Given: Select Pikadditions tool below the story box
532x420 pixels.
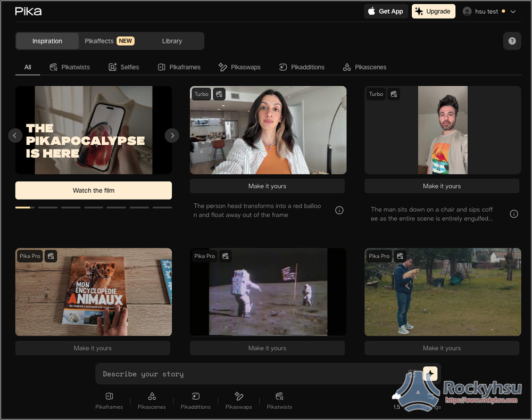Looking at the screenshot, I should coord(195,401).
